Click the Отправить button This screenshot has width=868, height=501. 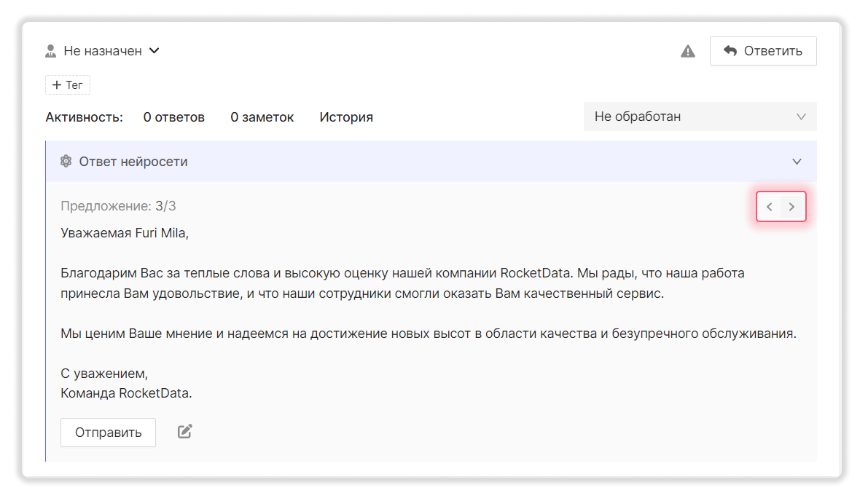(108, 432)
